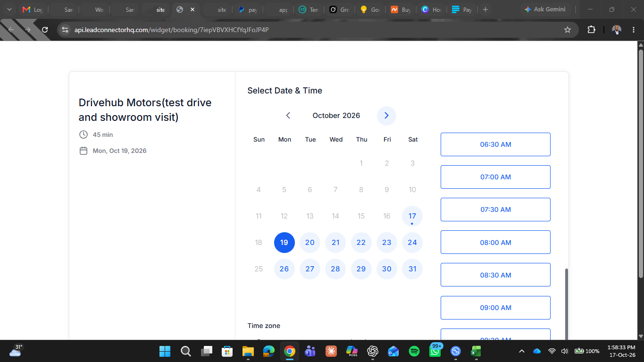Image resolution: width=644 pixels, height=362 pixels.
Task: Pick the 09:00 AM time slot
Action: [495, 308]
